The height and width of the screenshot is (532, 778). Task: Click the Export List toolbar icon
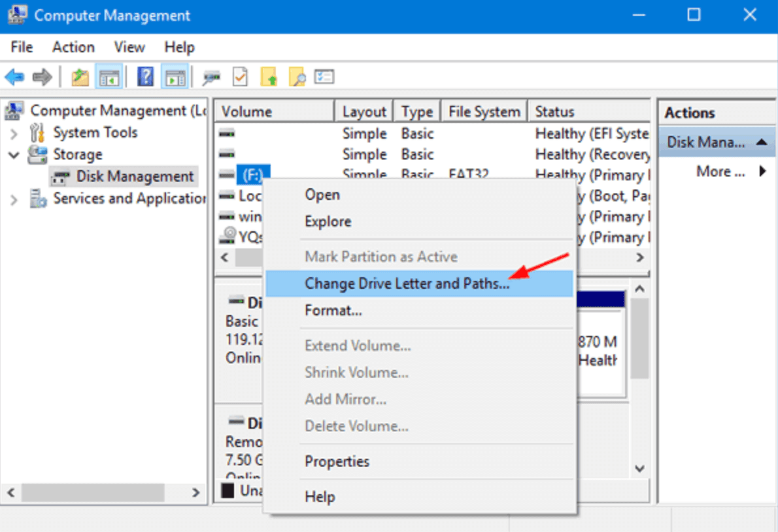[x=323, y=76]
